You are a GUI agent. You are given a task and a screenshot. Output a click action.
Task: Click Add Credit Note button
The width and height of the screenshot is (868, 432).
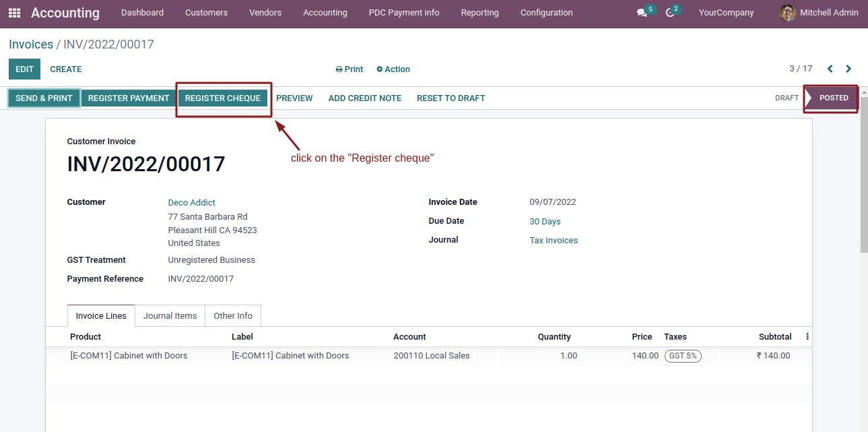[x=365, y=98]
